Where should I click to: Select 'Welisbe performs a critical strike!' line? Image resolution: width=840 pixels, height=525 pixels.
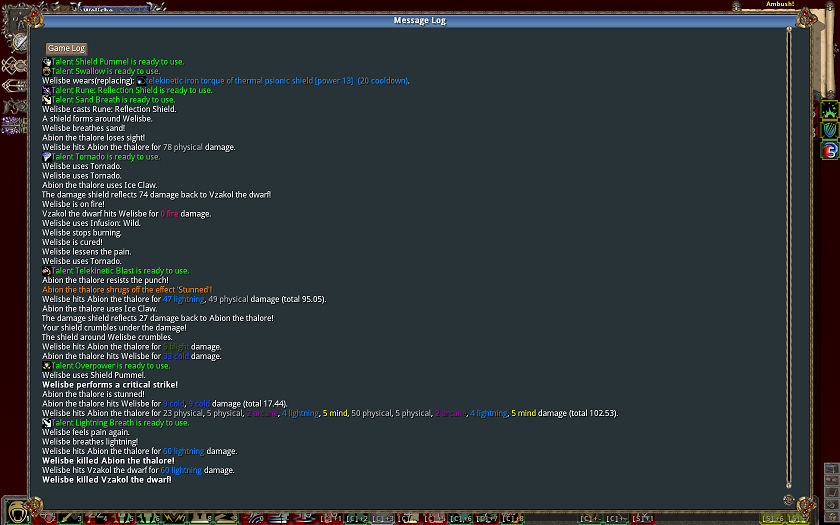tap(110, 385)
